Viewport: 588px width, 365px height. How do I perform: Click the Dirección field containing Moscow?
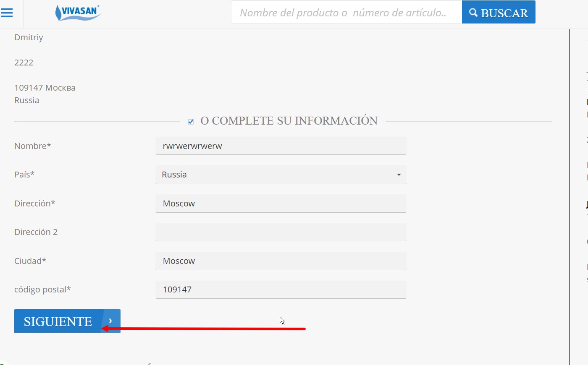281,203
